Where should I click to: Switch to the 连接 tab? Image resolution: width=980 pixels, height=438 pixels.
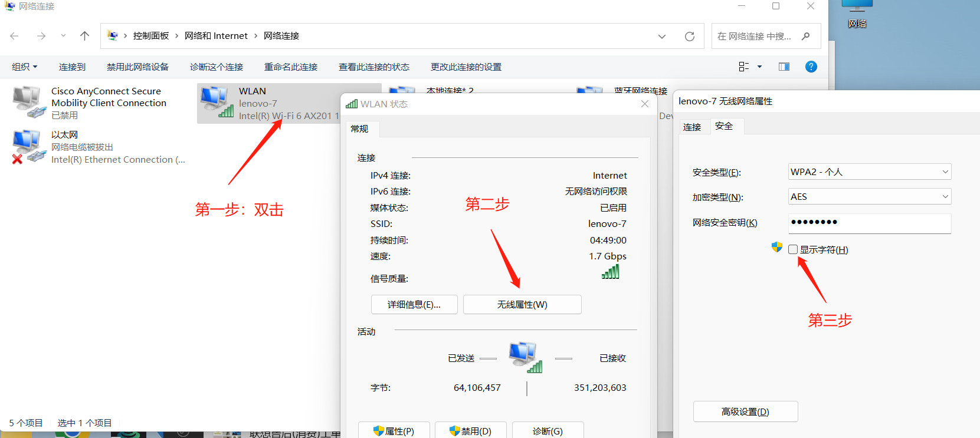click(691, 127)
